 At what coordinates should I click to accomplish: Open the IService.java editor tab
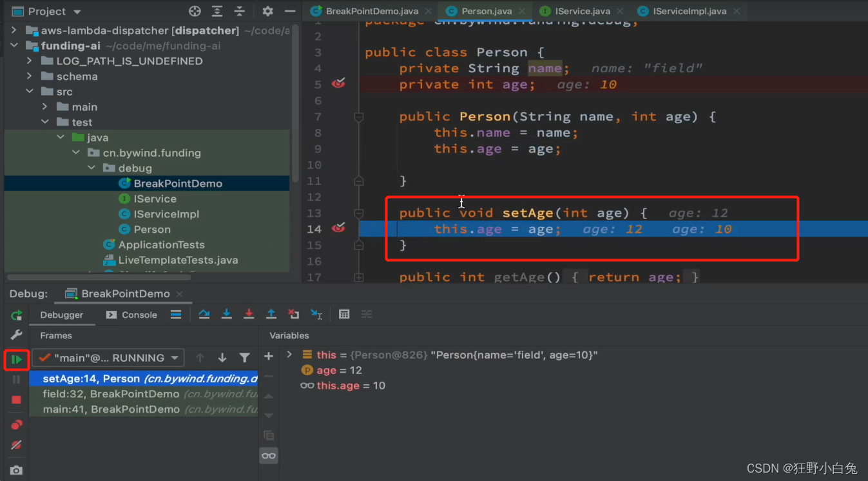point(582,11)
